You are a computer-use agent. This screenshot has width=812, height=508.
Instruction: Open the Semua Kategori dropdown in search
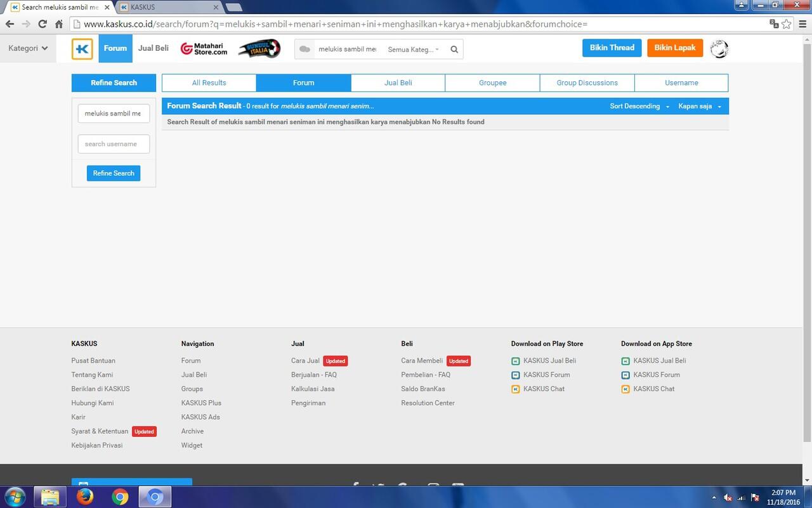coord(414,49)
